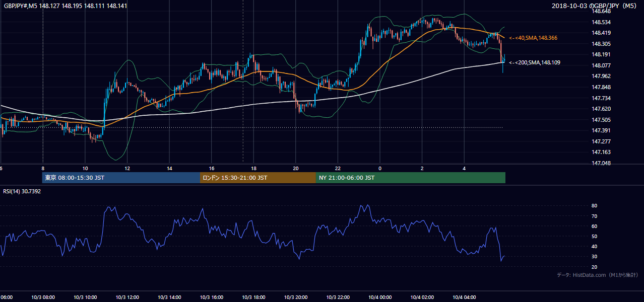Screen dimensions: 644x302
Task: Click RSI scale value 60
Action: 594,226
